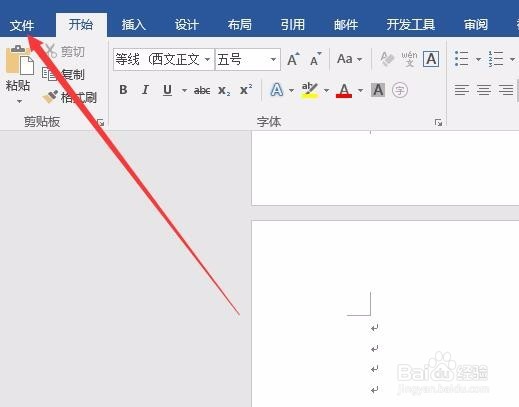519x407 pixels.
Task: Expand the font name dropdown arrow
Action: tap(208, 60)
